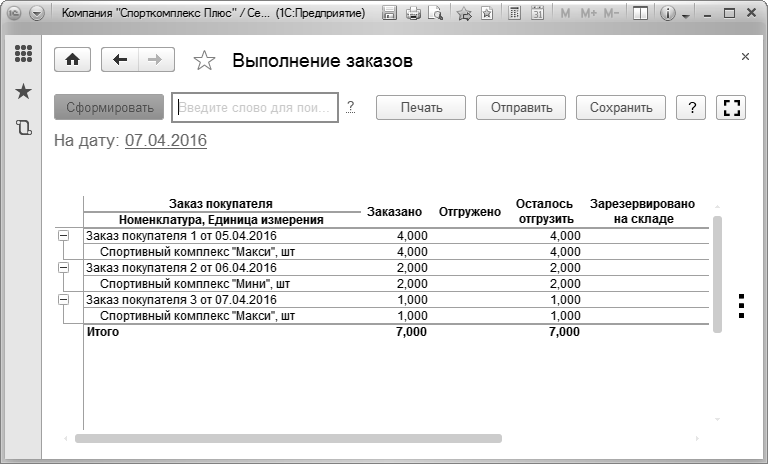Image resolution: width=768 pixels, height=464 pixels.
Task: Open the 1C main menu dropdown arrow
Action: click(37, 13)
